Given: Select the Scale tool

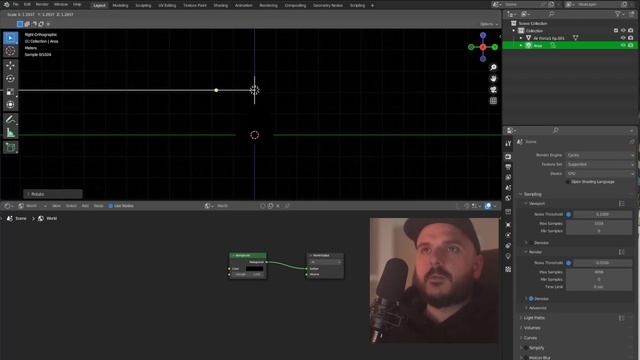Looking at the screenshot, I should tap(11, 92).
